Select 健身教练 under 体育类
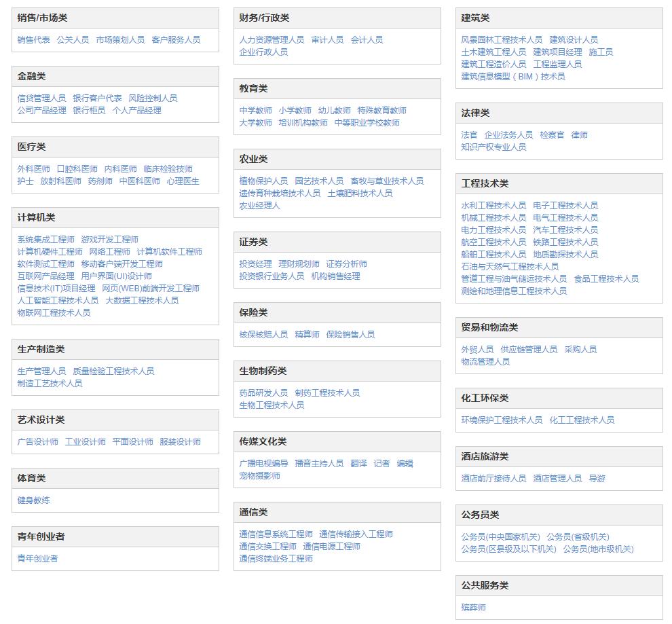The width and height of the screenshot is (672, 624). click(33, 500)
